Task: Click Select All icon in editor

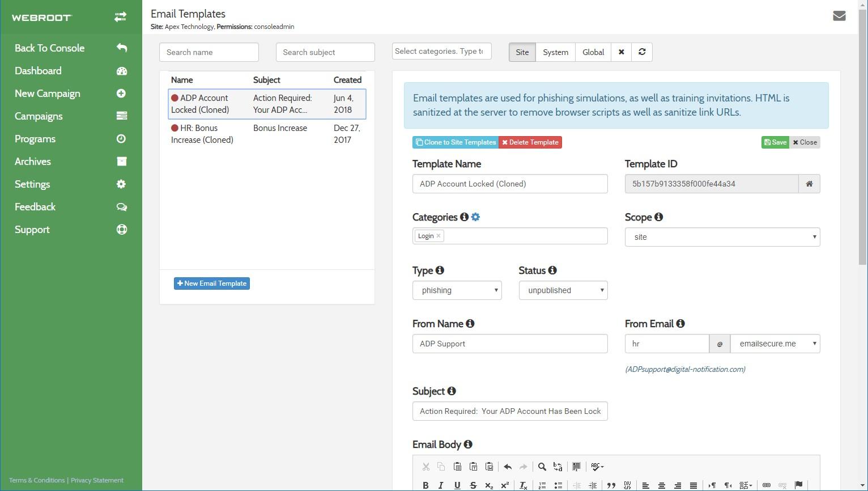Action: tap(576, 467)
